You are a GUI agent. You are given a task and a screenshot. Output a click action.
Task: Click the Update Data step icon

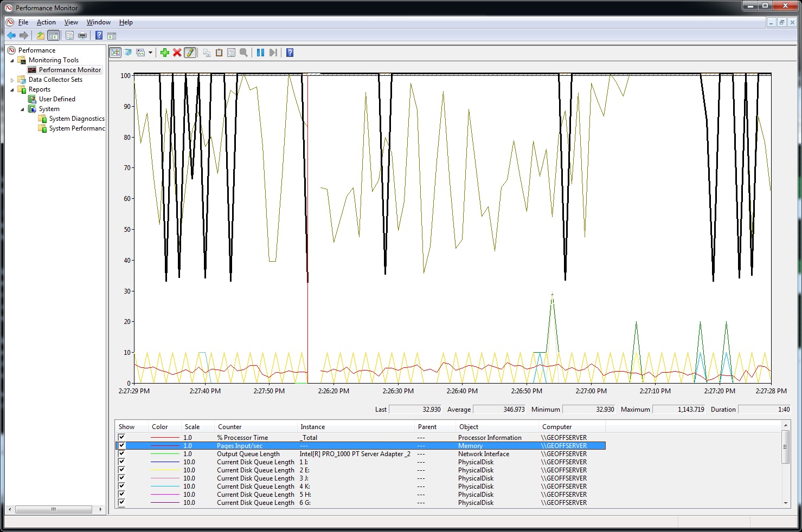(x=273, y=53)
